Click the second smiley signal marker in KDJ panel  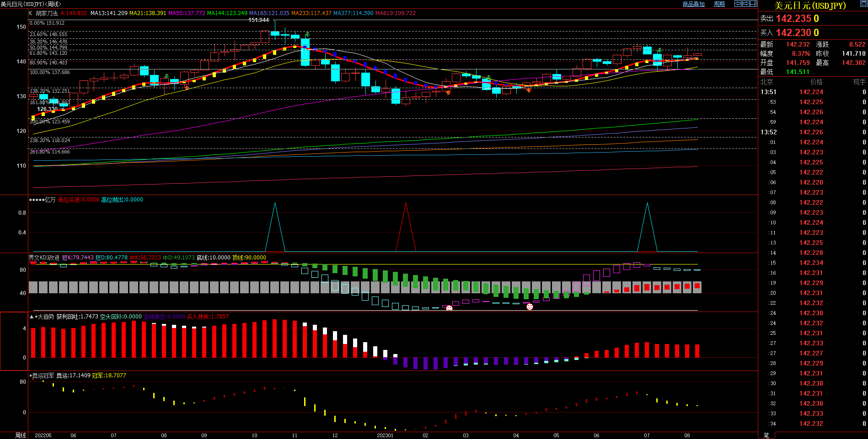(530, 307)
